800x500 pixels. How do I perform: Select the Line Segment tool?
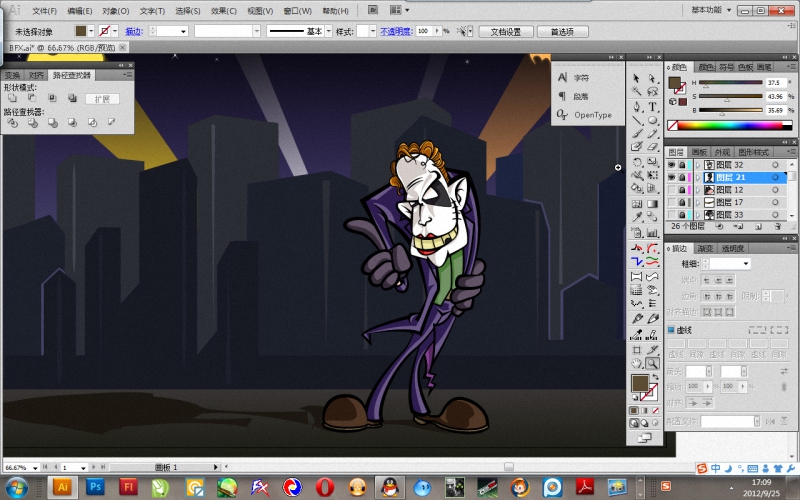[x=636, y=120]
